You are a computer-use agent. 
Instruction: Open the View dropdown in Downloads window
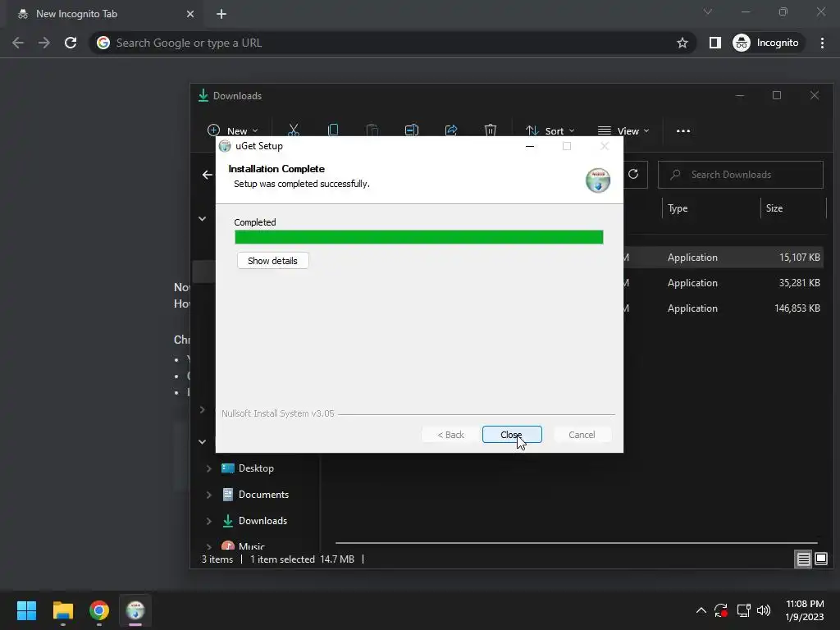tap(623, 130)
